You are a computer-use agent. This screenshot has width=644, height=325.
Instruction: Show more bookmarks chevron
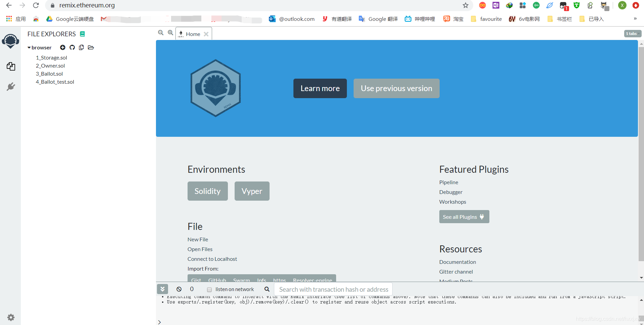click(635, 19)
